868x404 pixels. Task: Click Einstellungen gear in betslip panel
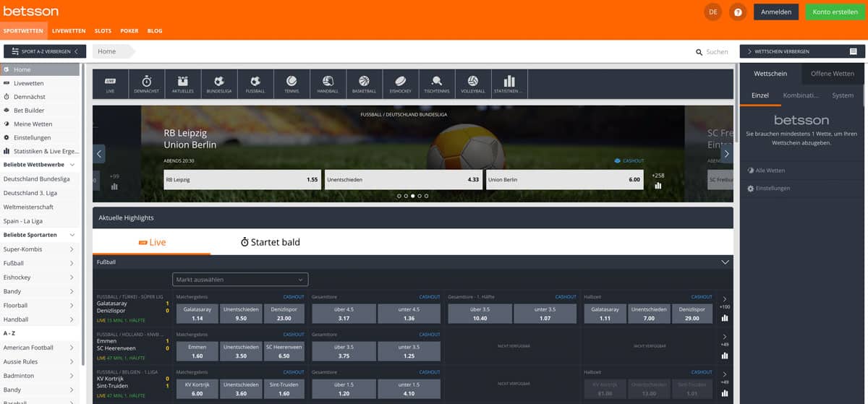(750, 189)
